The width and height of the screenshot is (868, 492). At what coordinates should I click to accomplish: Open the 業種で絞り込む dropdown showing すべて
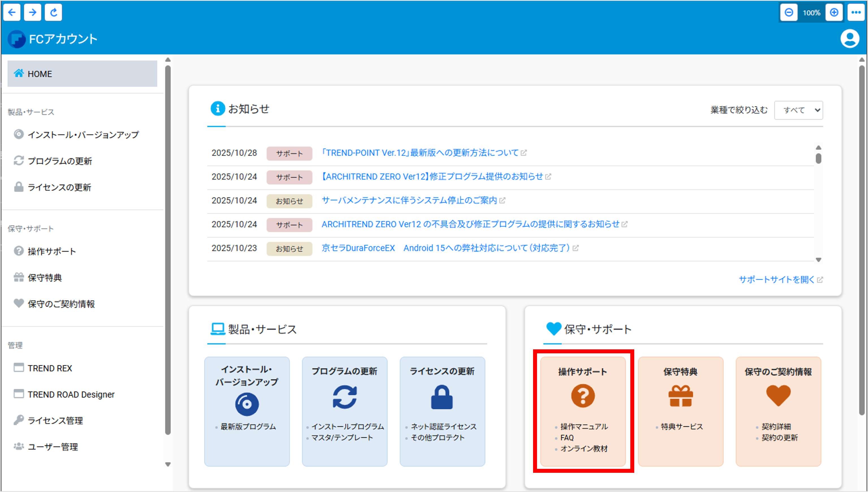tap(798, 110)
